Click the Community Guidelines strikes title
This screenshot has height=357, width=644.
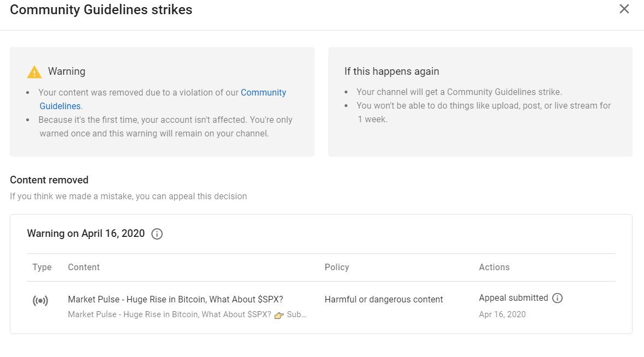(x=101, y=9)
